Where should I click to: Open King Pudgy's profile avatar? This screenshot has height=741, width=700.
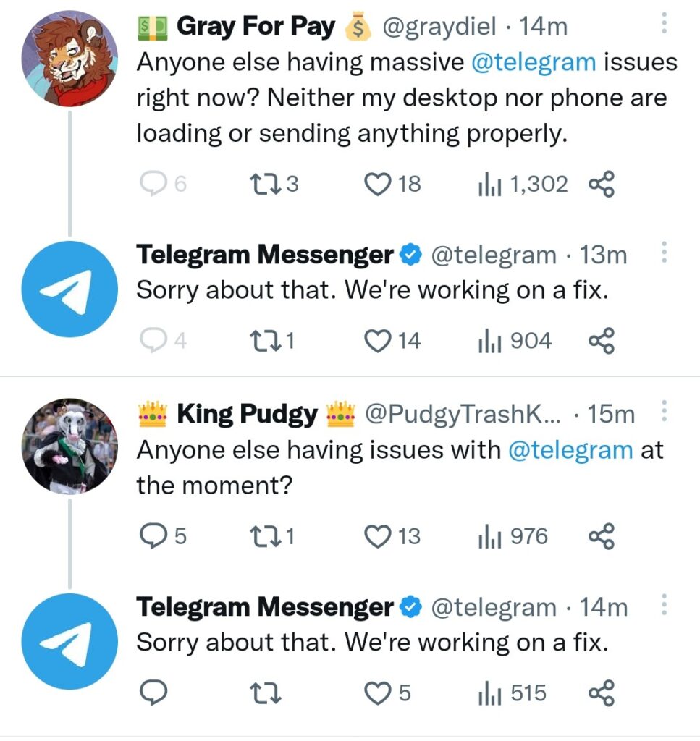[x=69, y=446]
